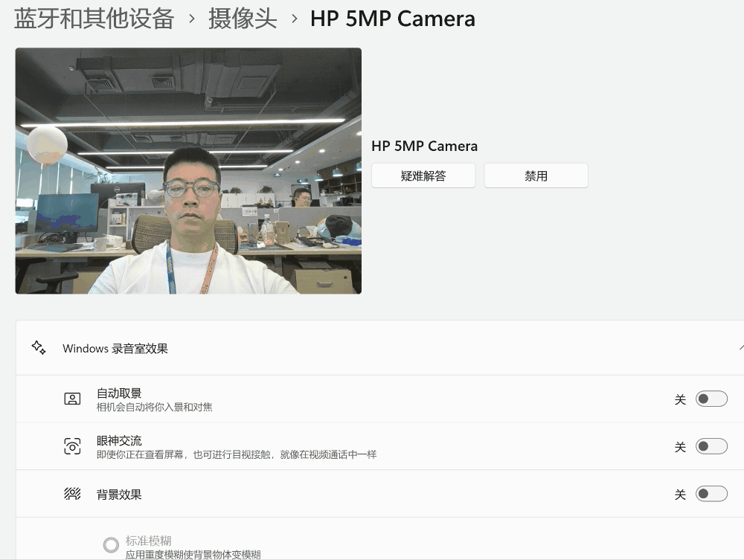Go back to 蓝牙和其他设备 breadcrumb
The image size is (744, 560).
coord(94,19)
